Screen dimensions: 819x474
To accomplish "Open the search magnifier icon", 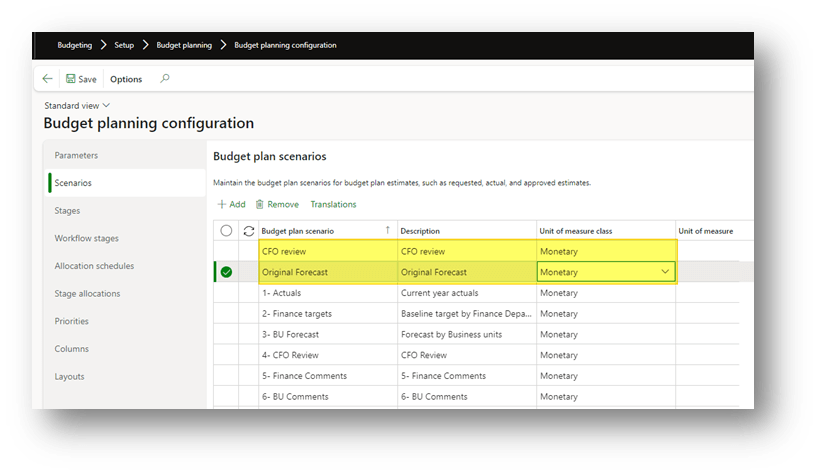I will (165, 79).
